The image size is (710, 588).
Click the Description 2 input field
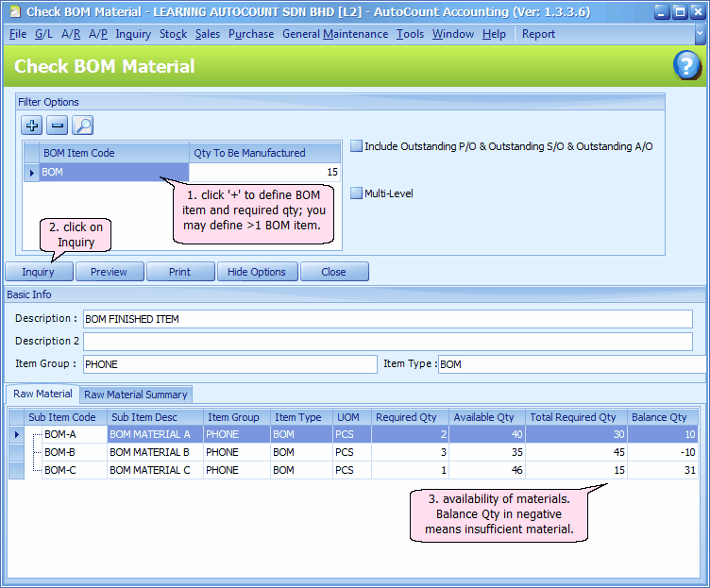(387, 342)
